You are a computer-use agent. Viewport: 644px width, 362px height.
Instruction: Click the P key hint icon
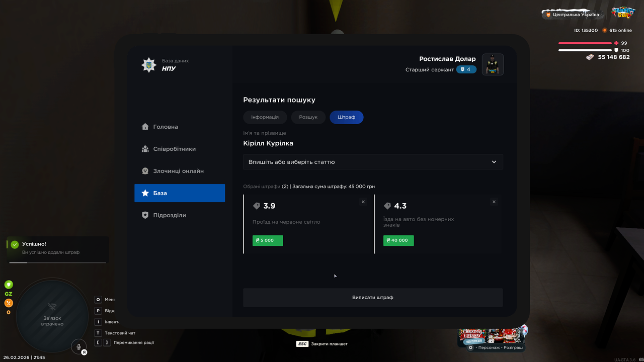(98, 311)
